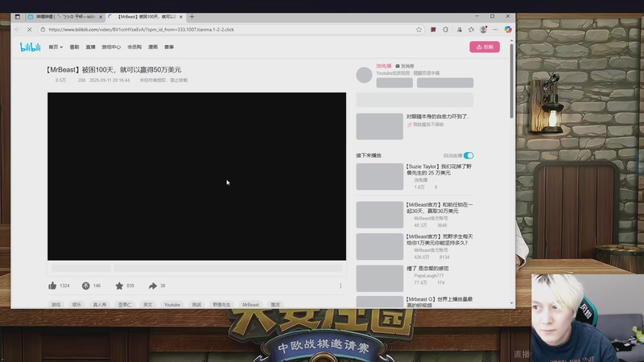The image size is (644, 362).
Task: Close the first bilibili tab
Action: pos(101,17)
